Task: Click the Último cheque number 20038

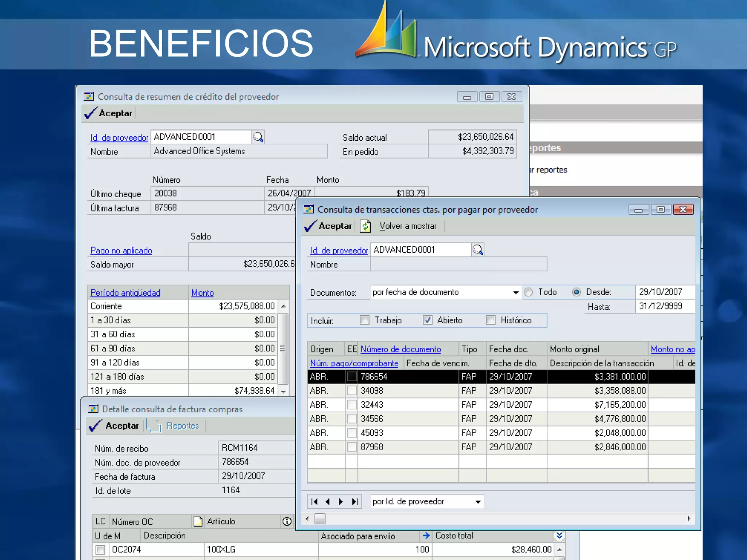Action: click(x=165, y=193)
